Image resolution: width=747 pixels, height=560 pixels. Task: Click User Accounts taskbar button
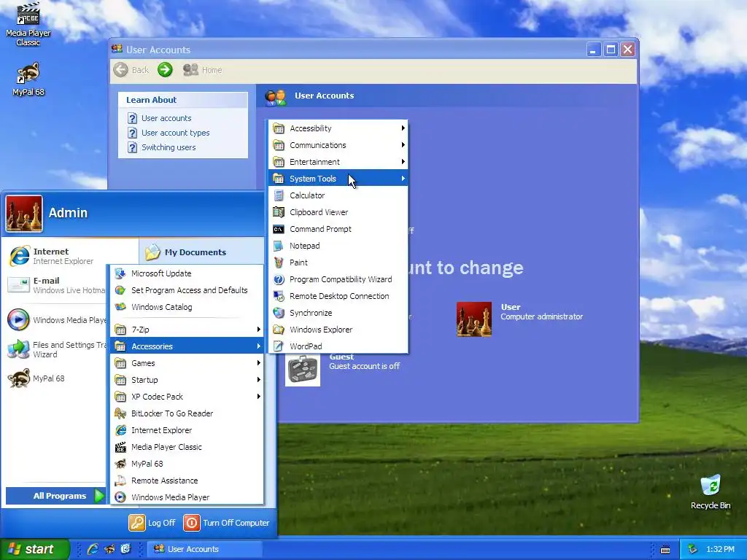click(x=204, y=549)
